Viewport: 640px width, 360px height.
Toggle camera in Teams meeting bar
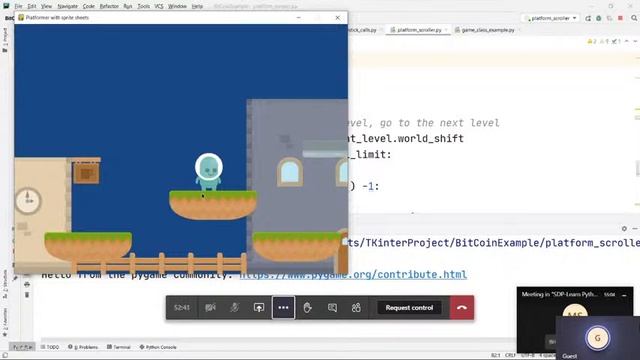tap(210, 308)
